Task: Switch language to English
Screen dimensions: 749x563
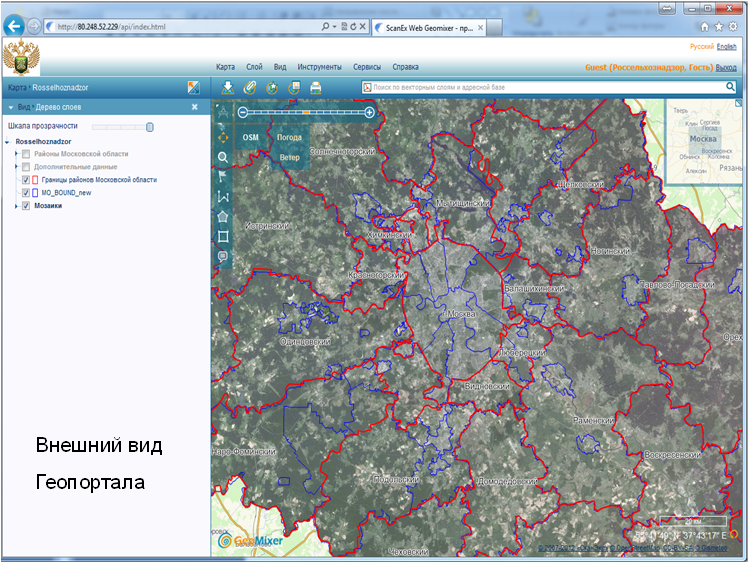Action: point(727,46)
